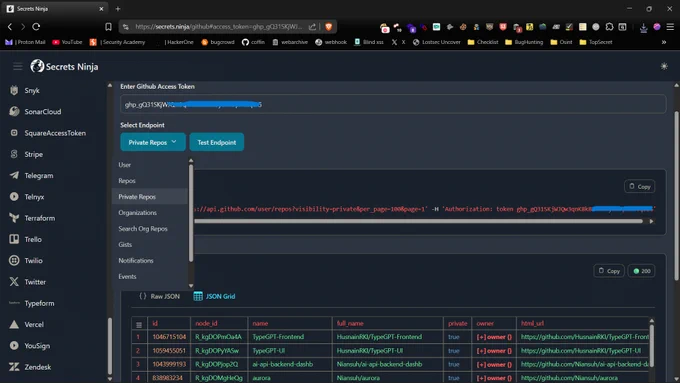Expand owner object in TypeGPT-Frontend row
680x383 pixels.
tap(494, 337)
